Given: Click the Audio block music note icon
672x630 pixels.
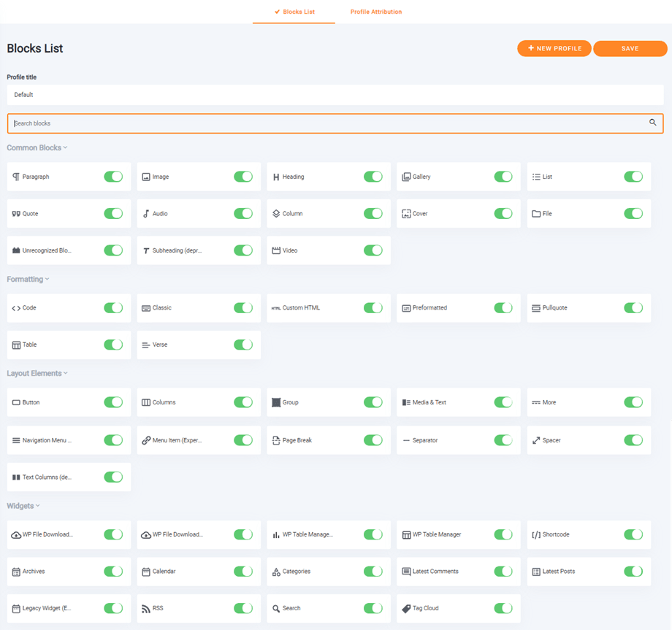Looking at the screenshot, I should click(x=146, y=214).
